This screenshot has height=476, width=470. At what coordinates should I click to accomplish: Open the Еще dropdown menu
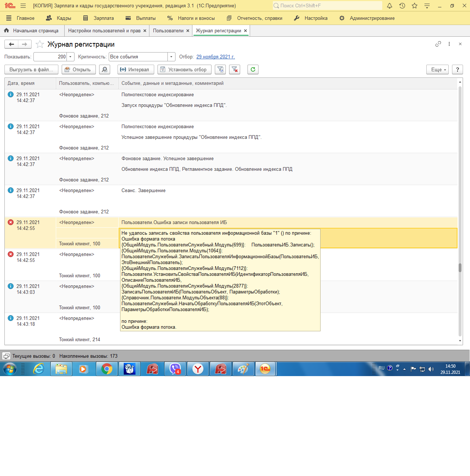(437, 69)
